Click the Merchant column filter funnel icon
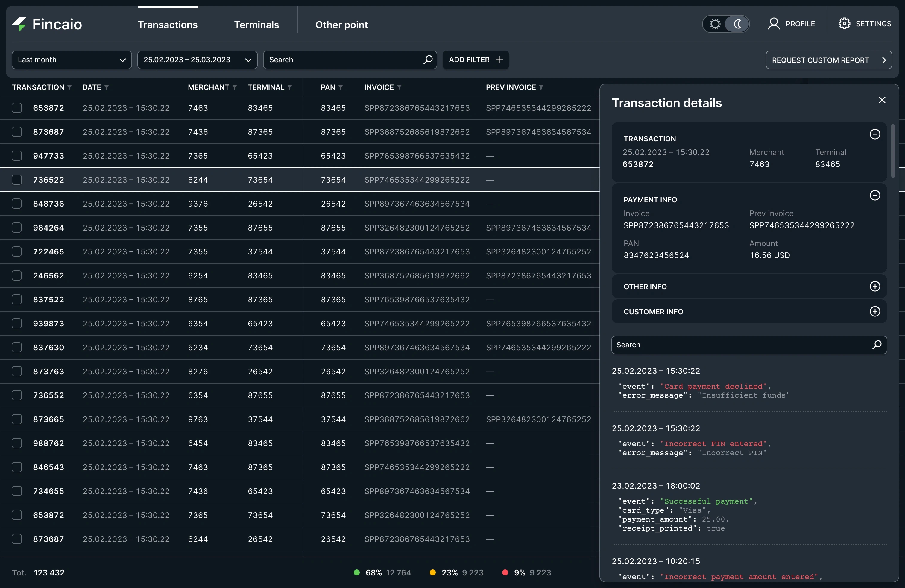The height and width of the screenshot is (588, 905). 235,87
